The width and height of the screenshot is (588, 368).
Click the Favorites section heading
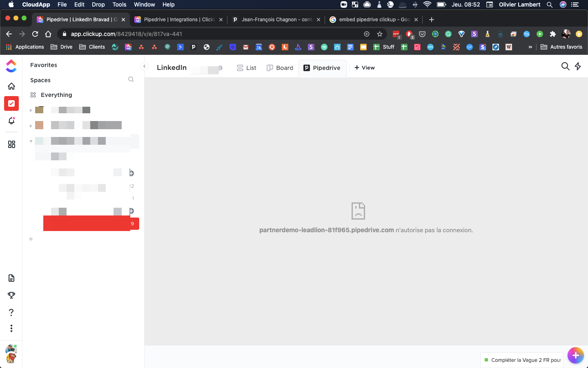coord(44,65)
